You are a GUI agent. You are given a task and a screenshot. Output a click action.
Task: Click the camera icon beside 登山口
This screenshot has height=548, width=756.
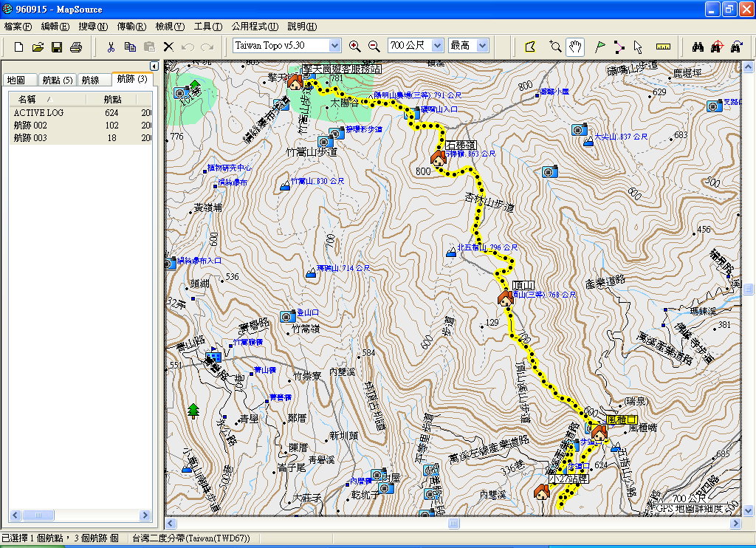point(287,316)
